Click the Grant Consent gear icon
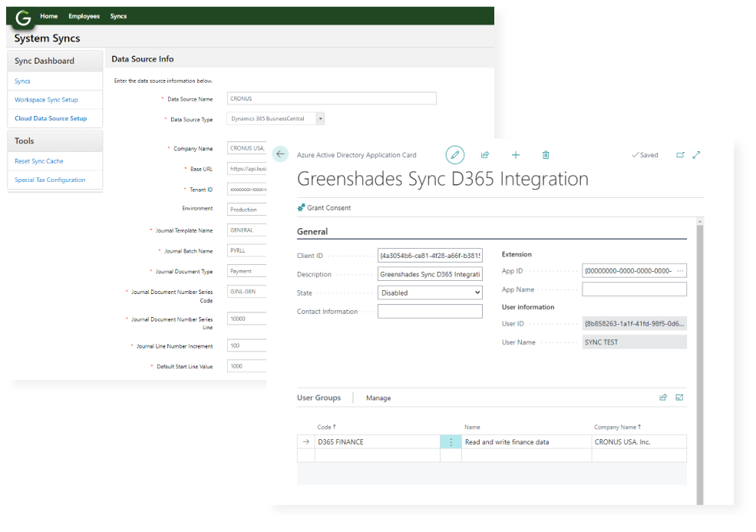 tap(301, 207)
